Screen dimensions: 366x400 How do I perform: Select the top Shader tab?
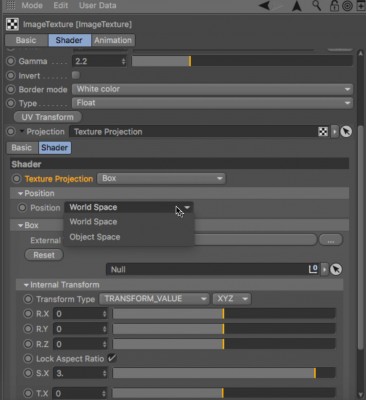tap(69, 40)
